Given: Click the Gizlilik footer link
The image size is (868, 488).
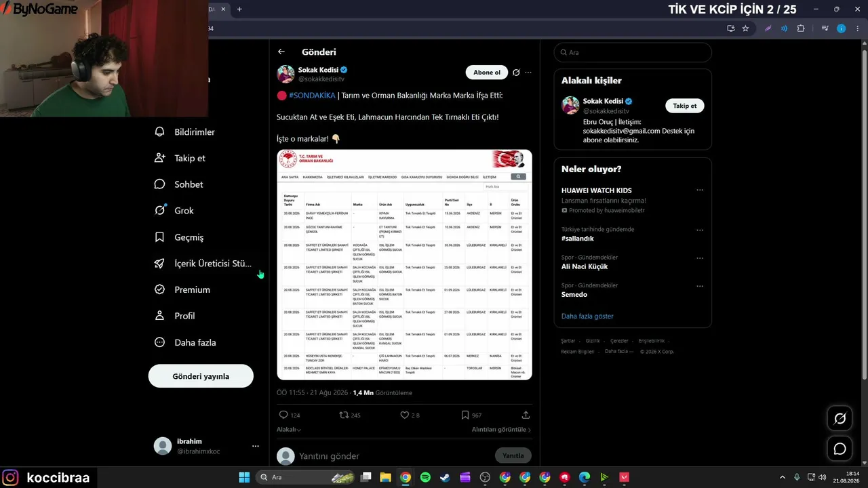Looking at the screenshot, I should coord(593,341).
